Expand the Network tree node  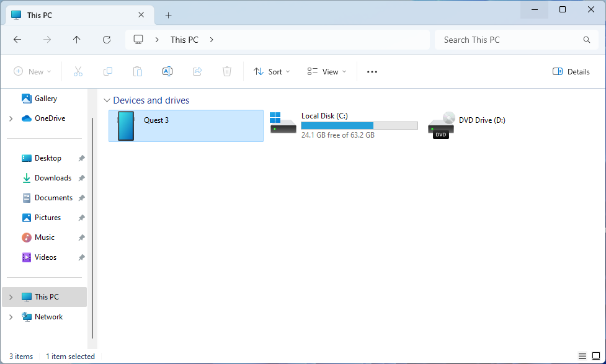(x=11, y=317)
